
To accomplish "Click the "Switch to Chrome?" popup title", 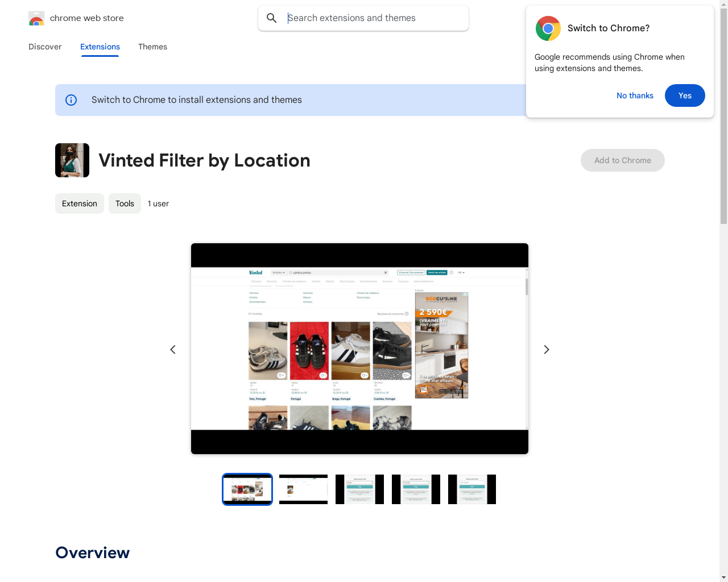I will pyautogui.click(x=609, y=28).
